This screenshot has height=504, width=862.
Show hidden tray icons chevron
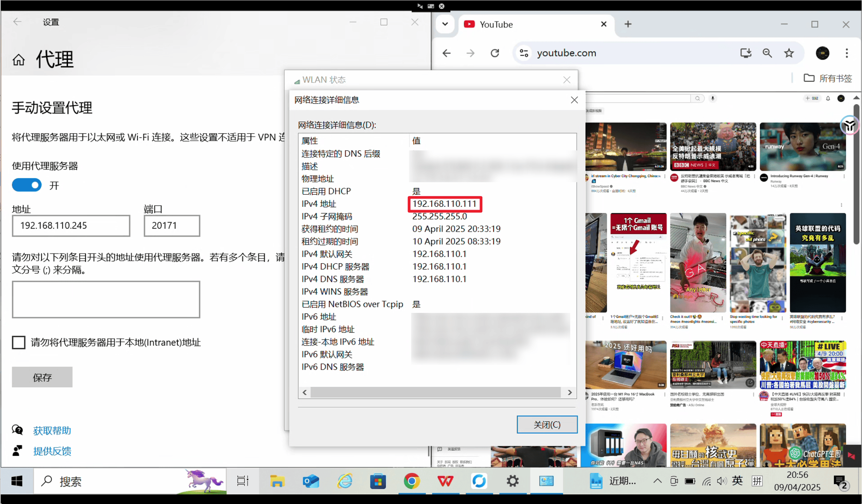pyautogui.click(x=657, y=481)
